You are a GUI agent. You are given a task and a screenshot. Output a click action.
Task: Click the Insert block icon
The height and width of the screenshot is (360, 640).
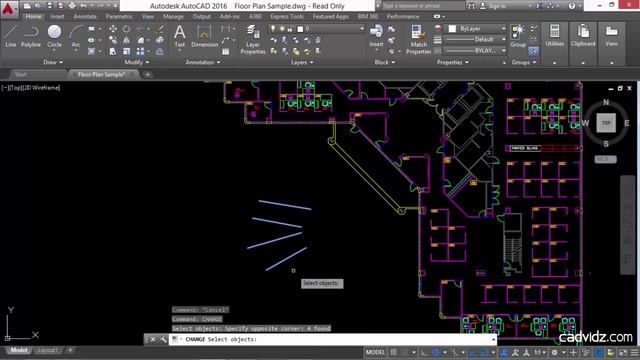click(x=376, y=36)
